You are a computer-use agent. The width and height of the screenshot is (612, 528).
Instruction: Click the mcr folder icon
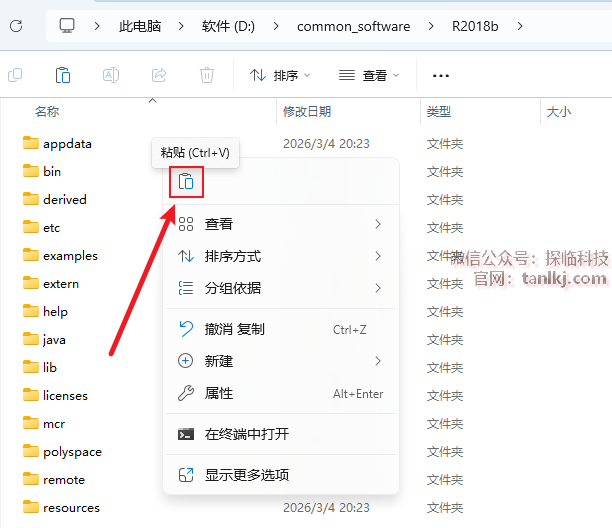tap(31, 423)
